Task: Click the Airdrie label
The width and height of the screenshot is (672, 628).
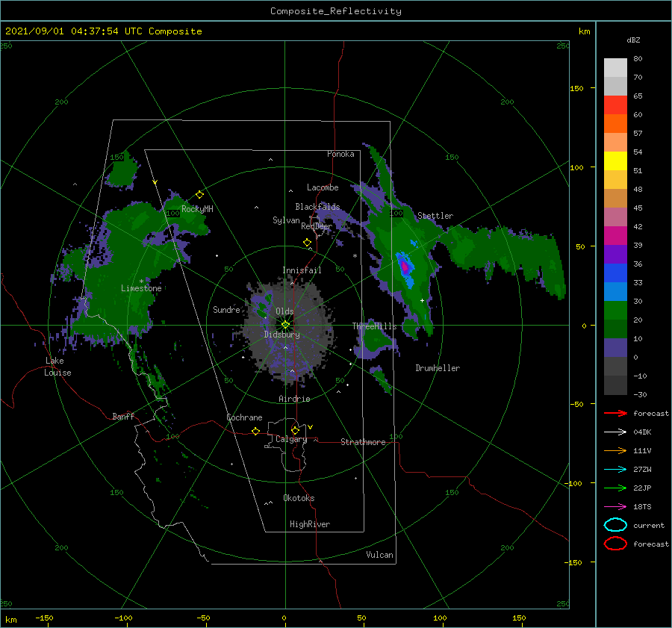Action: point(294,399)
